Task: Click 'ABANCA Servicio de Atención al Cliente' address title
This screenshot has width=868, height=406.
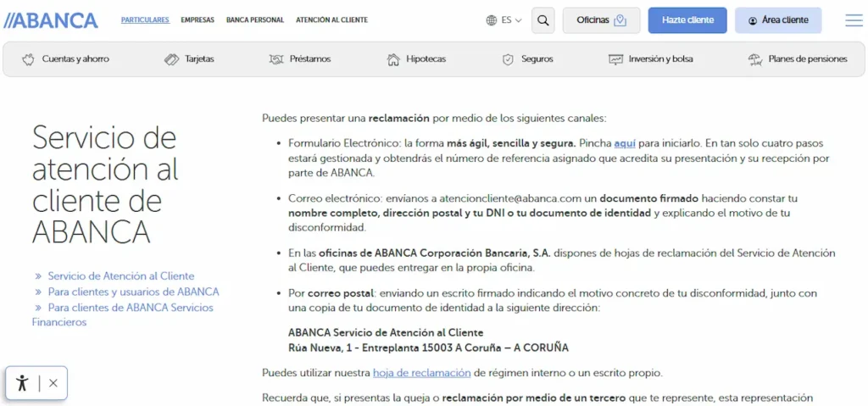Action: coord(386,332)
